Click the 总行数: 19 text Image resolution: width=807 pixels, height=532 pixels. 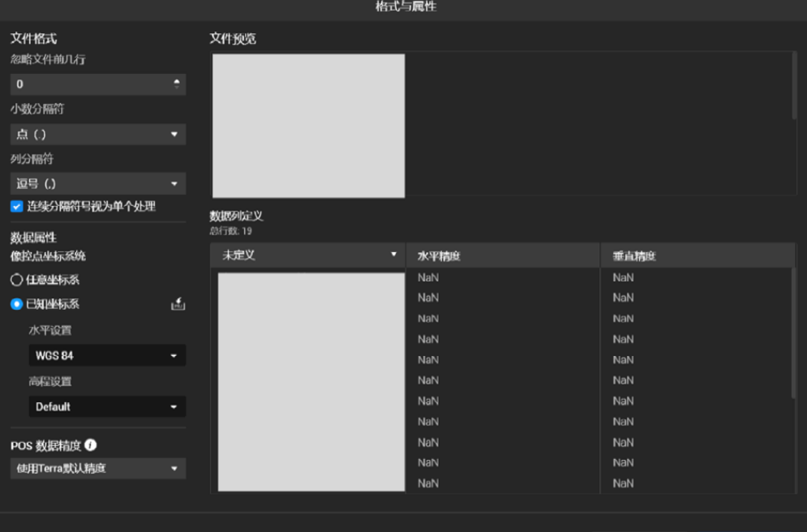point(230,231)
